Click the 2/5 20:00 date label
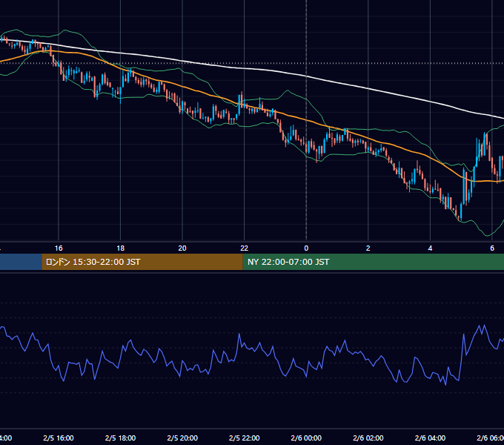 tap(182, 438)
